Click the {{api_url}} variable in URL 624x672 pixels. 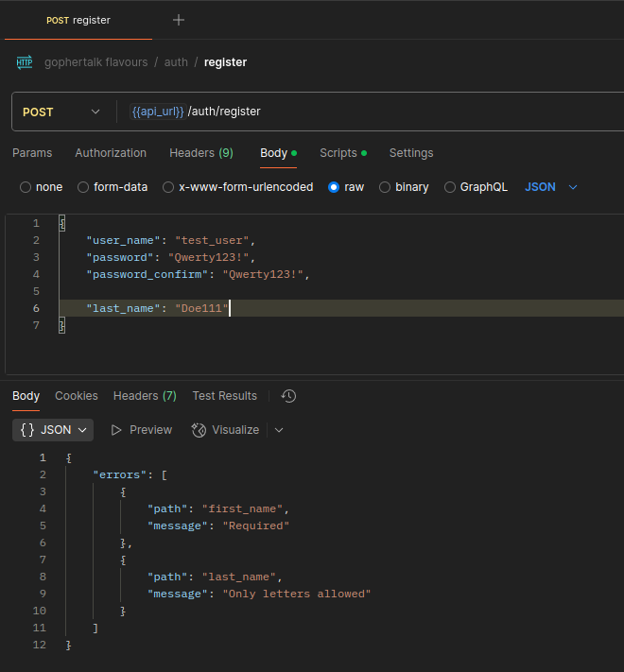click(x=158, y=112)
